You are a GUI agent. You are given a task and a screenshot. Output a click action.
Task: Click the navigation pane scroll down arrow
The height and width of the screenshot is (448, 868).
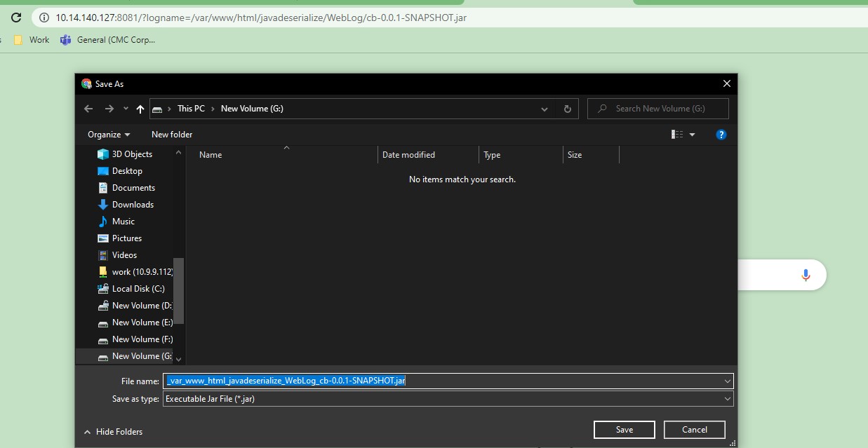pos(178,359)
